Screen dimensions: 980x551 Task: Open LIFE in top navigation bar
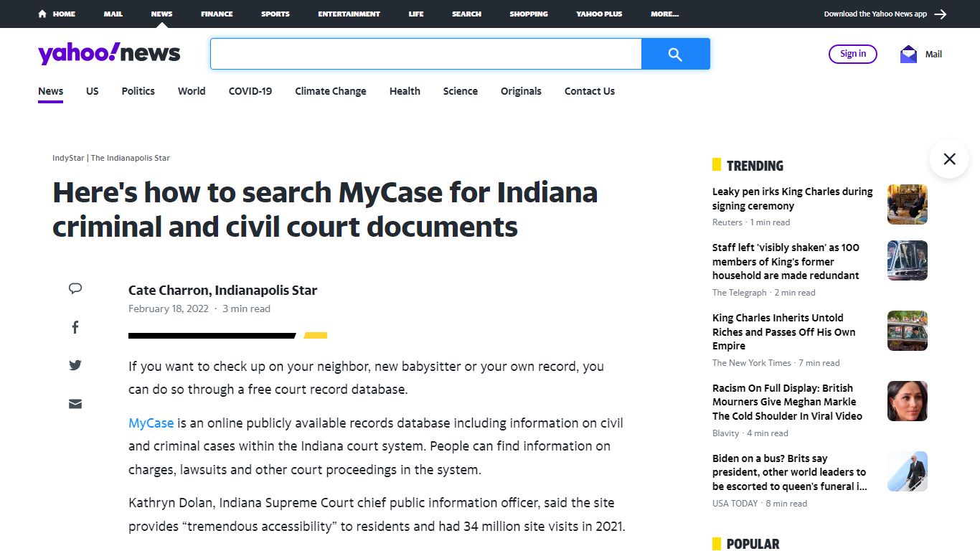point(416,14)
